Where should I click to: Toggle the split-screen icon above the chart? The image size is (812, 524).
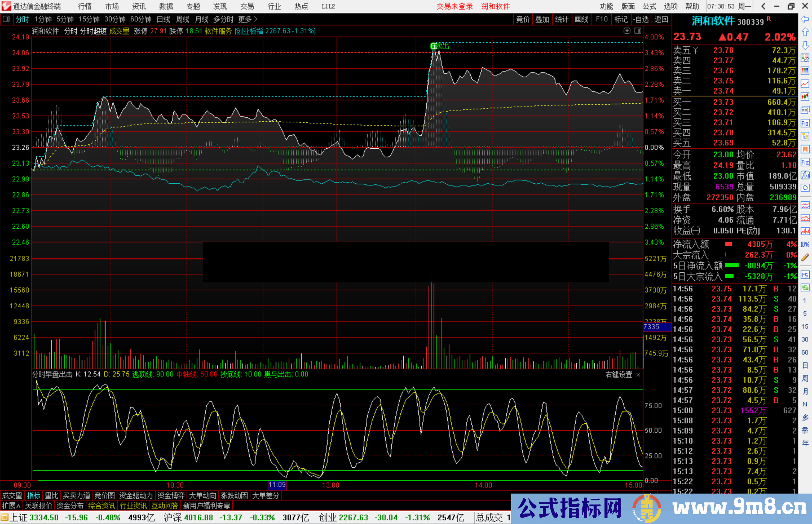coord(638,31)
